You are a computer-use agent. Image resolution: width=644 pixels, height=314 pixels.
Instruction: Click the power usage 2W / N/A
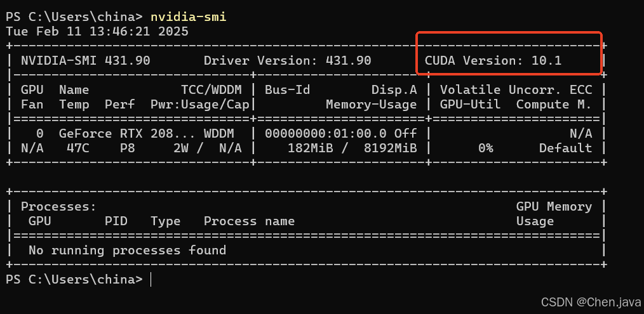(208, 148)
